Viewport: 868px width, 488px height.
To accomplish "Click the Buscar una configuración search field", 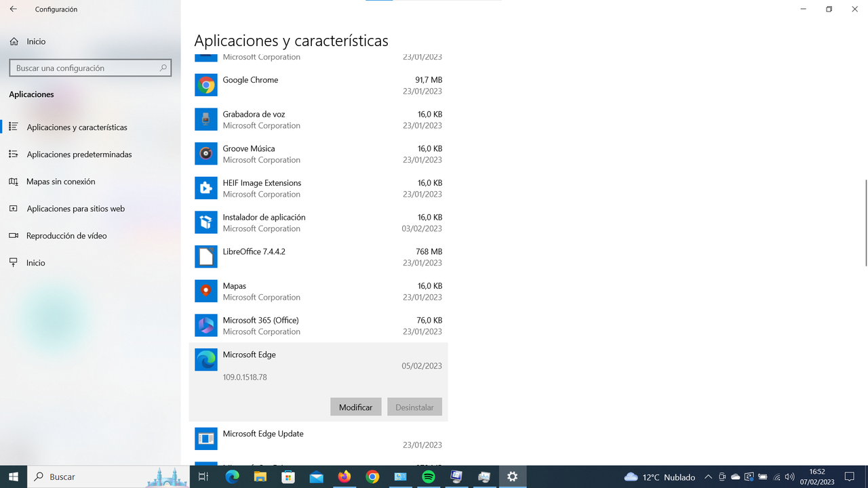I will click(90, 68).
